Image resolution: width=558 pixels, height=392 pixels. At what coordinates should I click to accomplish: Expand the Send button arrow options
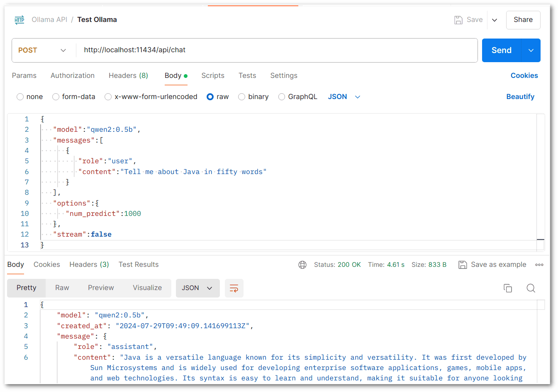click(531, 50)
